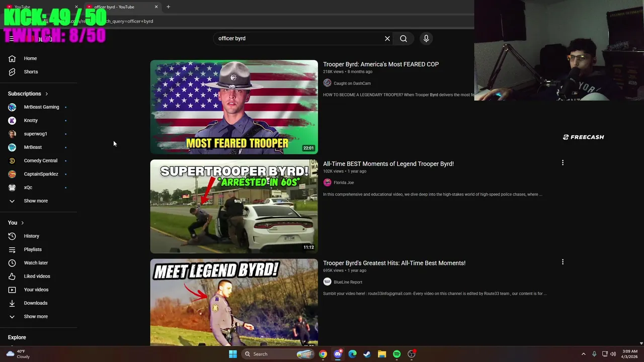Open Trooper Byrd: America's Most FEARED COP title

(381, 64)
